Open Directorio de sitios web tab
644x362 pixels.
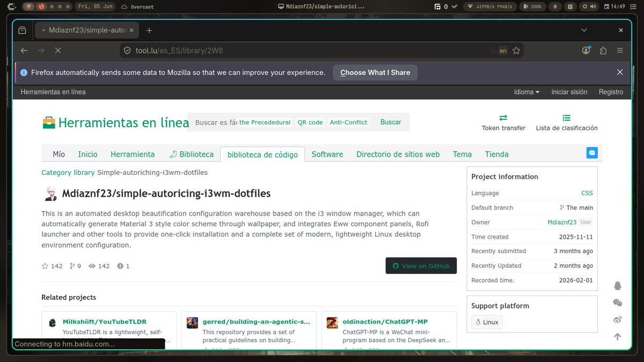pos(398,154)
